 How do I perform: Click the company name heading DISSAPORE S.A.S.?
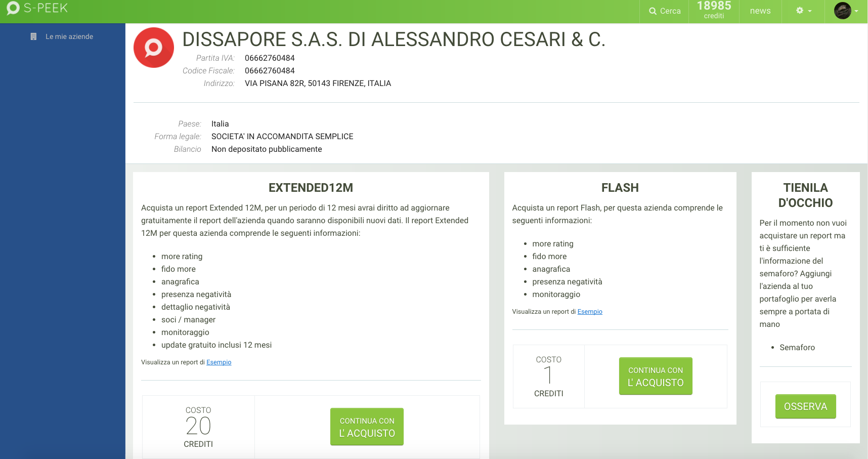[394, 39]
